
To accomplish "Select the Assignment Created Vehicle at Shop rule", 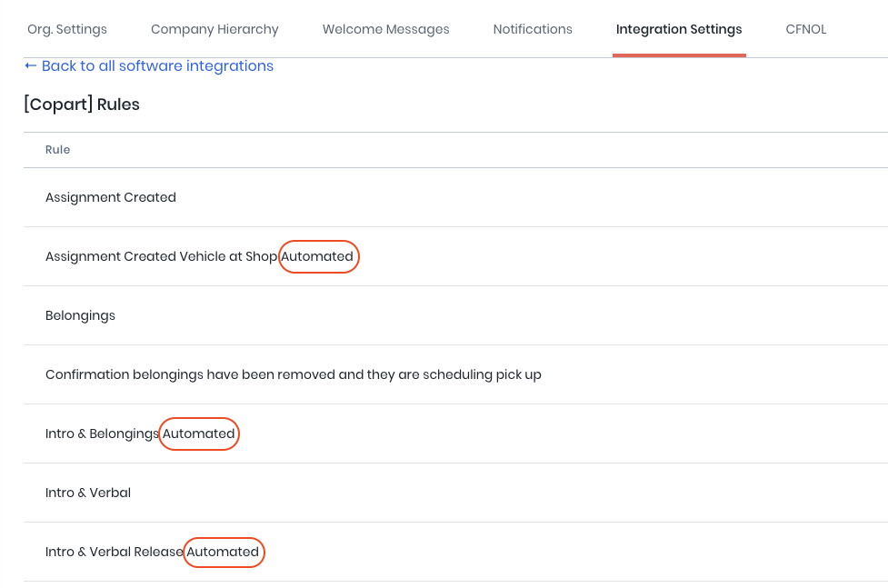I will pyautogui.click(x=161, y=256).
